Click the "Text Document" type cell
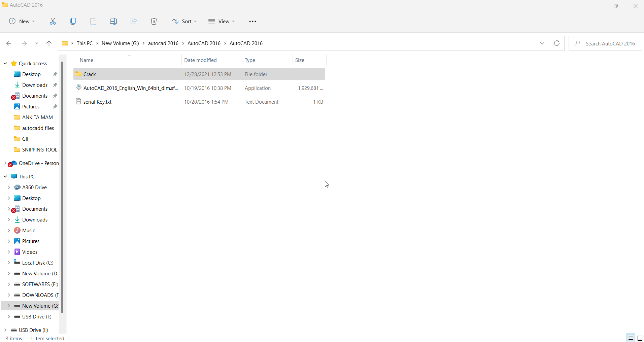Screen dimensions: 644x342 [x=262, y=102]
